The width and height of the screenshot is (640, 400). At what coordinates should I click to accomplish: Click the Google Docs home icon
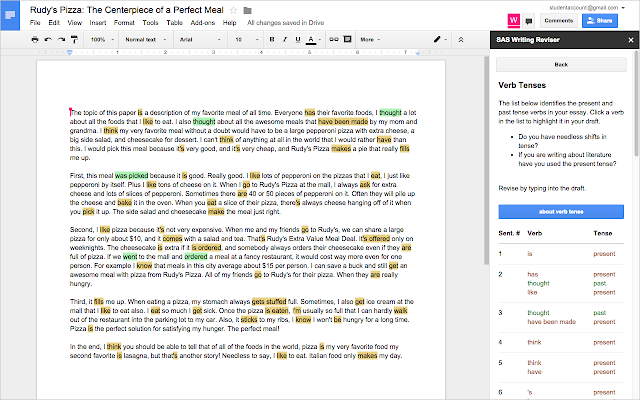coord(10,16)
